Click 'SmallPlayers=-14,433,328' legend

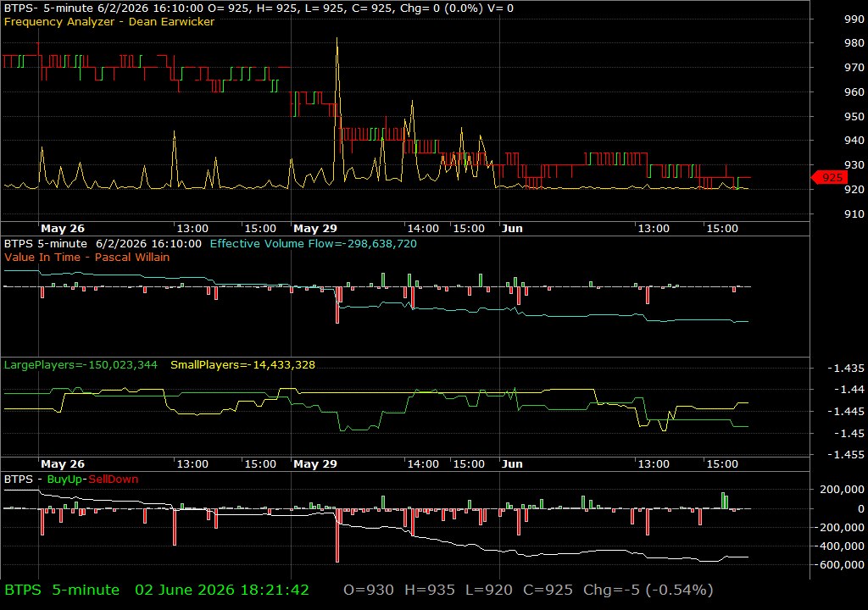coord(243,365)
